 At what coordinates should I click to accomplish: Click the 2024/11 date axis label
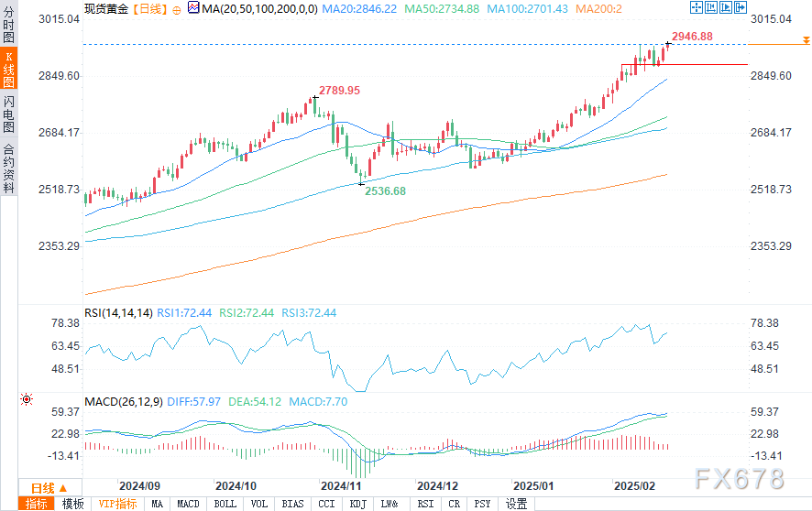click(x=341, y=486)
